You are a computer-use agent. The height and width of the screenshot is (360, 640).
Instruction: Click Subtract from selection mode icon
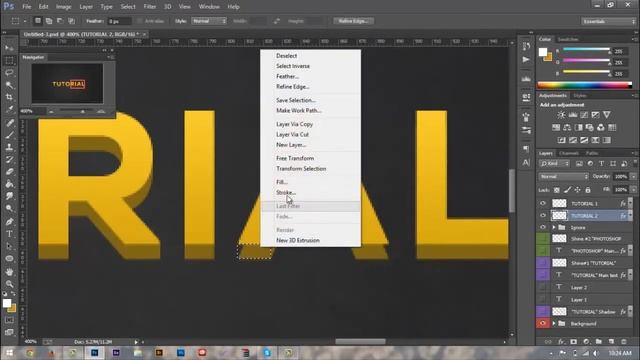60,21
